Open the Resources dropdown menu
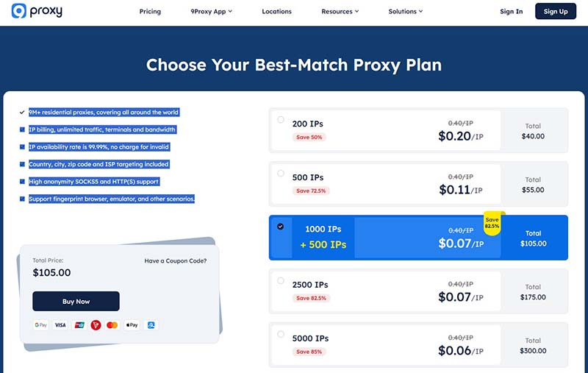The image size is (588, 373). pos(340,12)
